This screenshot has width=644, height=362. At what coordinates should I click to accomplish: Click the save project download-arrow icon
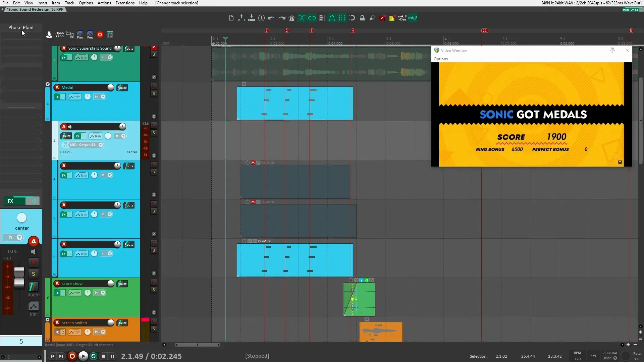251,18
